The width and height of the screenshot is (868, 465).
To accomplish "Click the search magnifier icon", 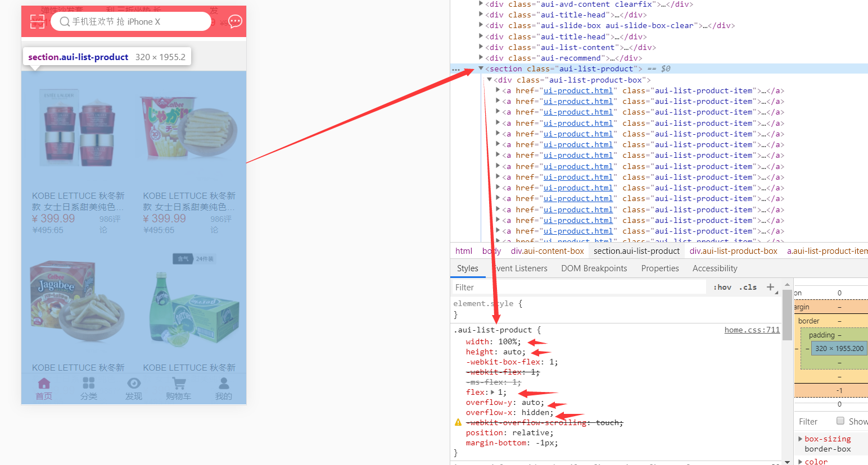I will [65, 21].
